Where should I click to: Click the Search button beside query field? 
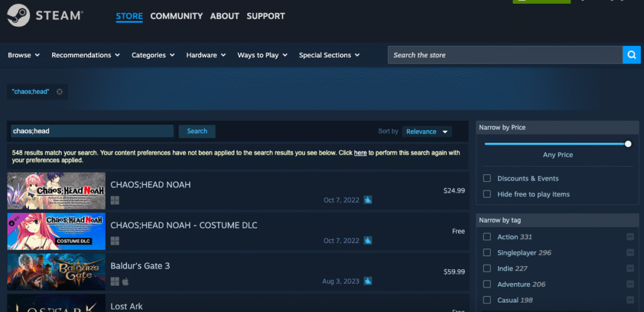[x=197, y=131]
